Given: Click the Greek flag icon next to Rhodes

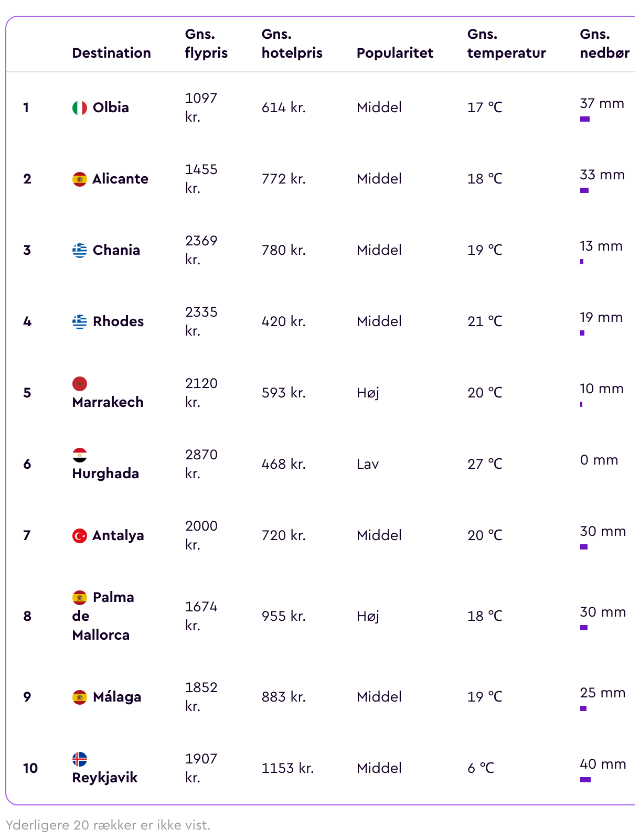Looking at the screenshot, I should [80, 322].
